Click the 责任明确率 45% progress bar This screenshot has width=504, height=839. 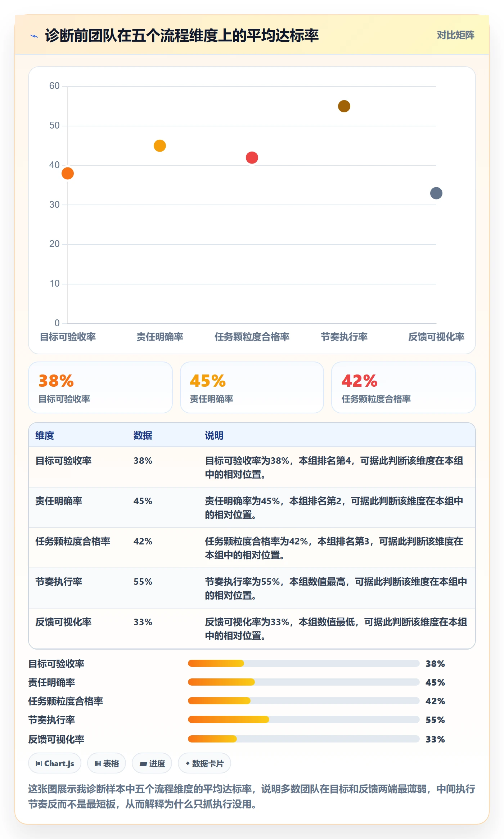(x=304, y=682)
